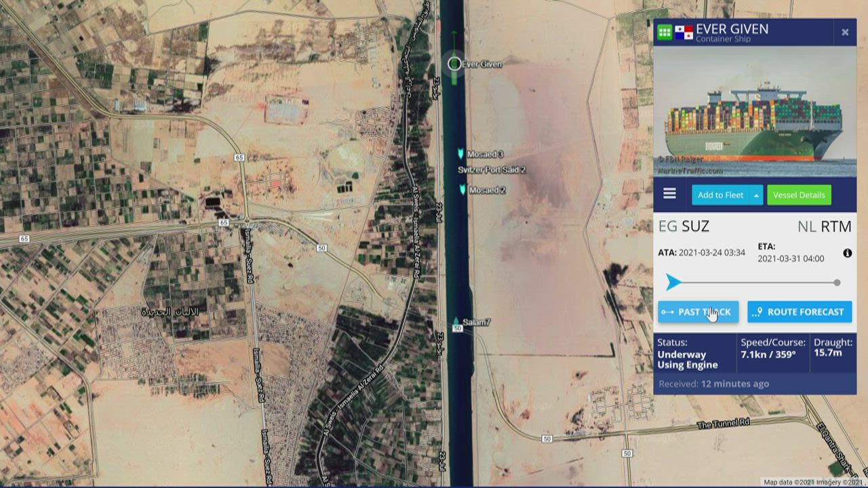
Task: Open the Ever Given ship photo
Action: click(755, 112)
